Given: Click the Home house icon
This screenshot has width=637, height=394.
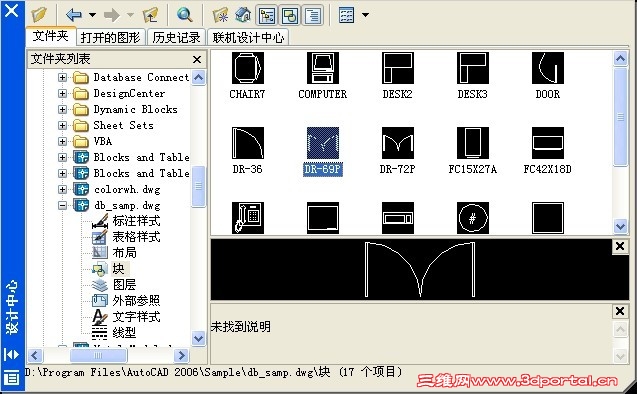Looking at the screenshot, I should point(243,15).
